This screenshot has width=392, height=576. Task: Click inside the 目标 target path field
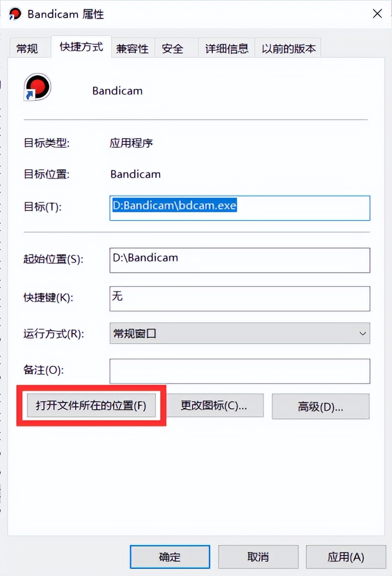pyautogui.click(x=239, y=208)
